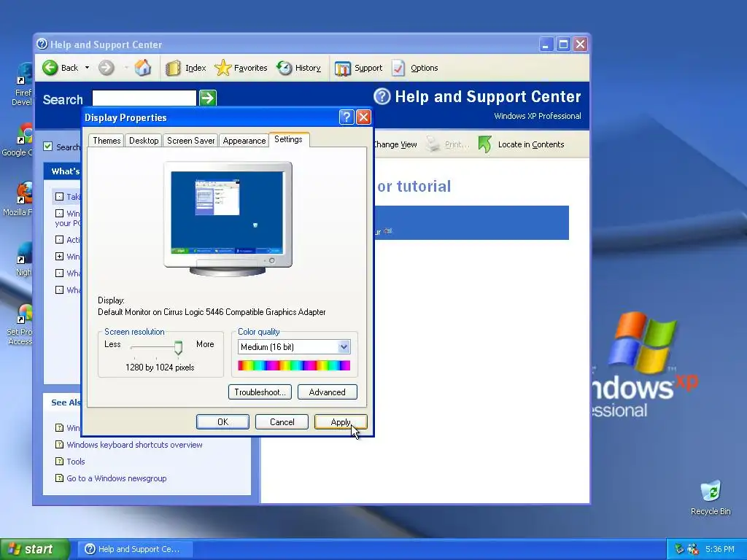Toggle the Search checkbox in Help window
This screenshot has height=560, width=747.
pos(47,146)
